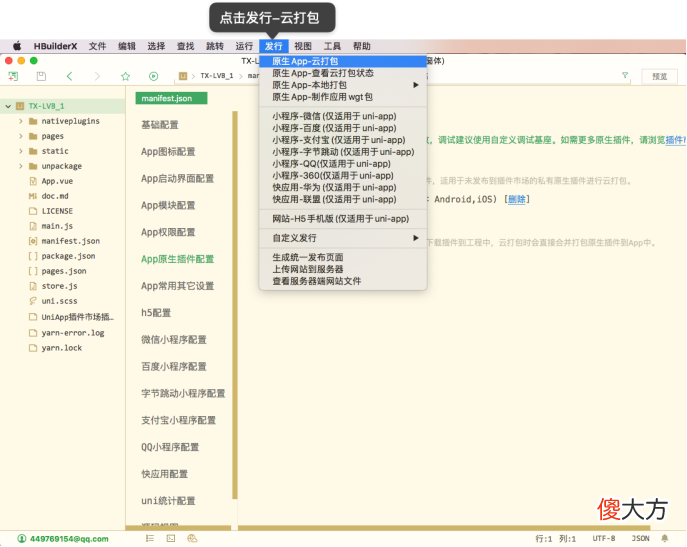Click the user account icon beside the email
687x547 pixels.
coord(21,538)
